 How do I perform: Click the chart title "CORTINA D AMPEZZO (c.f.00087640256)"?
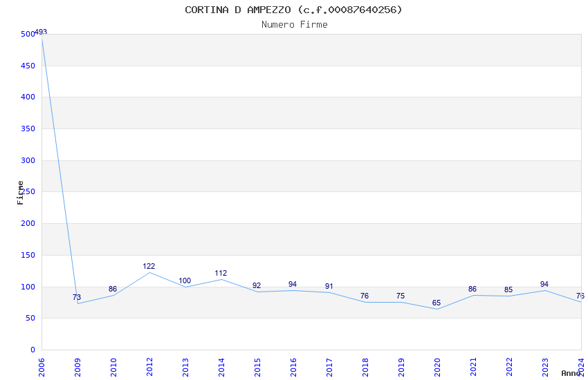coord(293,10)
